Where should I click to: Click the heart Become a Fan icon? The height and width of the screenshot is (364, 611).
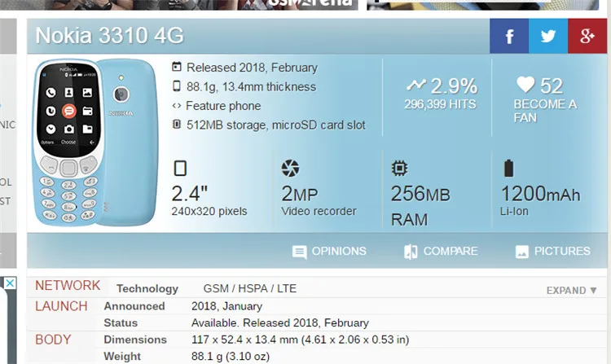(x=525, y=85)
